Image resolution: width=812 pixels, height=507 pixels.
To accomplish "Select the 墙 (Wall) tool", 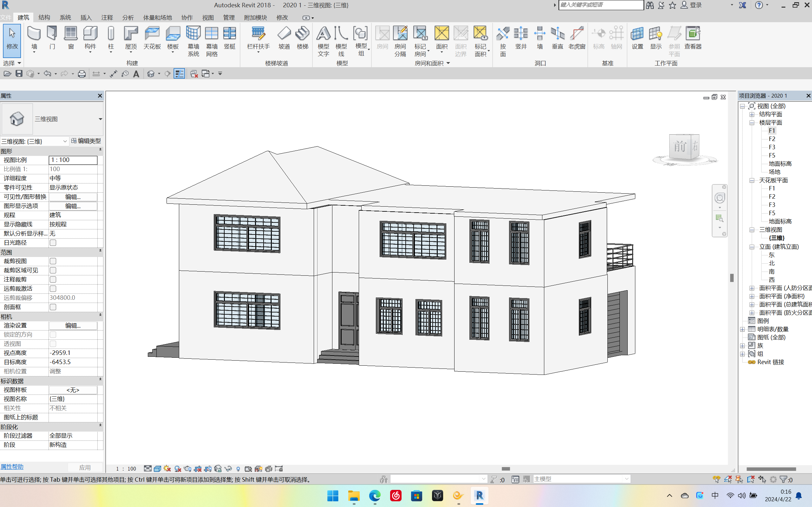I will pos(34,34).
